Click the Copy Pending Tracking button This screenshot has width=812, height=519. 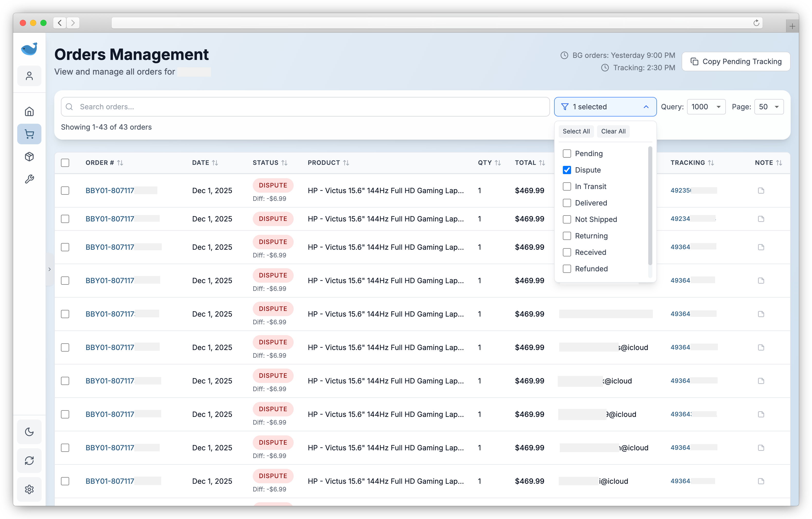[x=736, y=61]
